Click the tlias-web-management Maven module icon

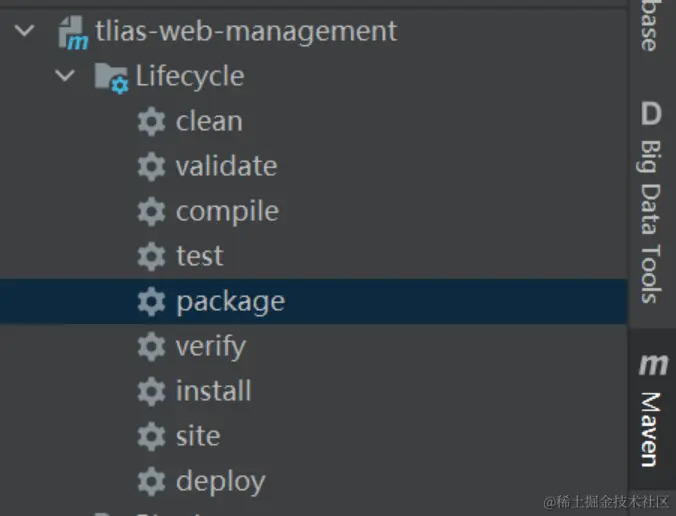tap(74, 33)
